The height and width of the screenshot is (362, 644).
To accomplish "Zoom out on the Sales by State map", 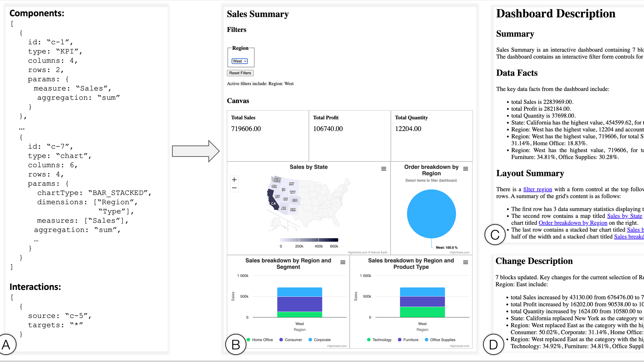I will (234, 188).
